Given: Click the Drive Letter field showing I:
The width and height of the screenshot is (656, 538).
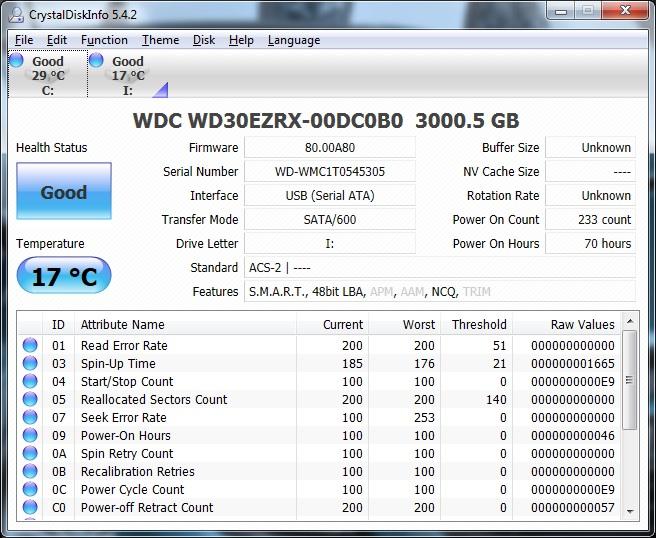Looking at the screenshot, I should pos(330,243).
